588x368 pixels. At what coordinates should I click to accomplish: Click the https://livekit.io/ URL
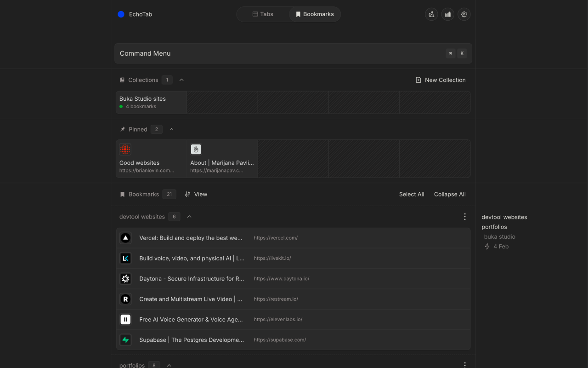point(272,258)
